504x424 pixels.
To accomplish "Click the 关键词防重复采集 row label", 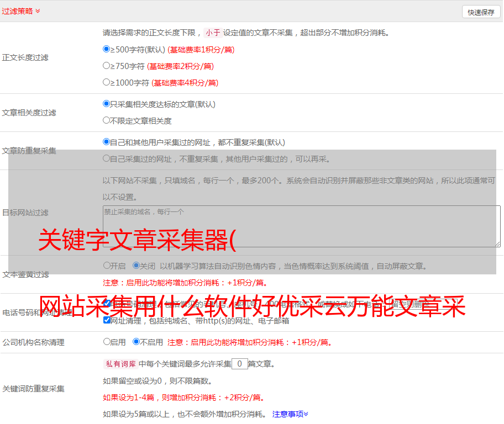I will point(33,389).
